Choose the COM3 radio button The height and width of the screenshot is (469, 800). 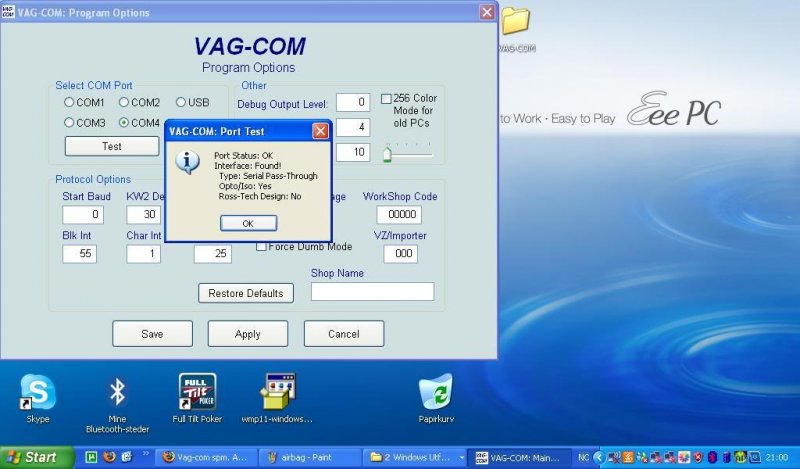point(69,123)
